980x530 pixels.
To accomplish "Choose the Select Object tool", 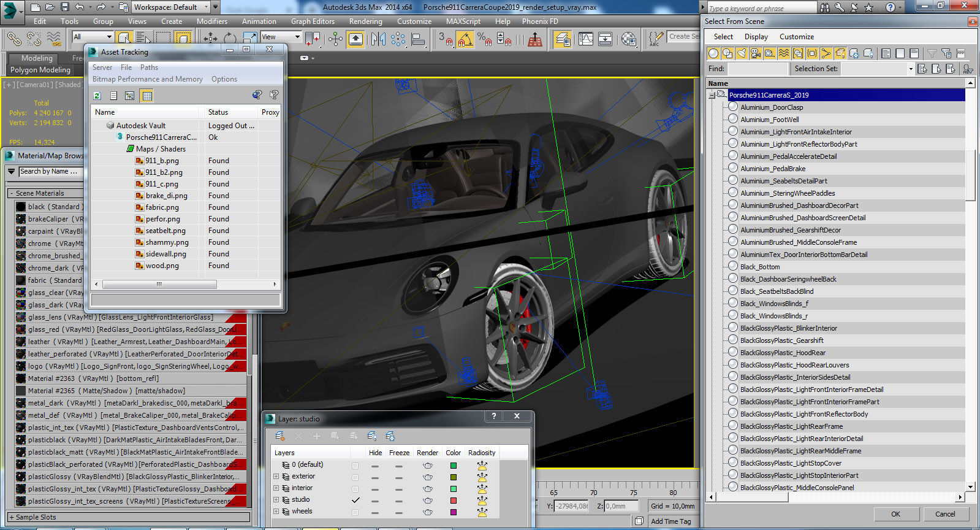I will pos(124,39).
